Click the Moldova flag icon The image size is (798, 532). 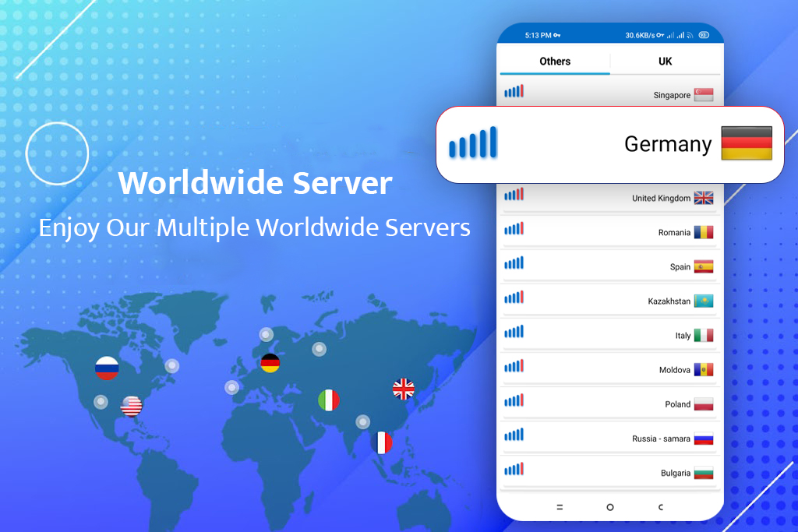pyautogui.click(x=704, y=370)
